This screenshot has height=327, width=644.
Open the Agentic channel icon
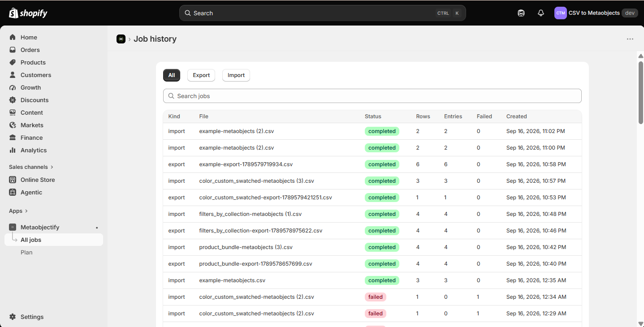coord(13,192)
